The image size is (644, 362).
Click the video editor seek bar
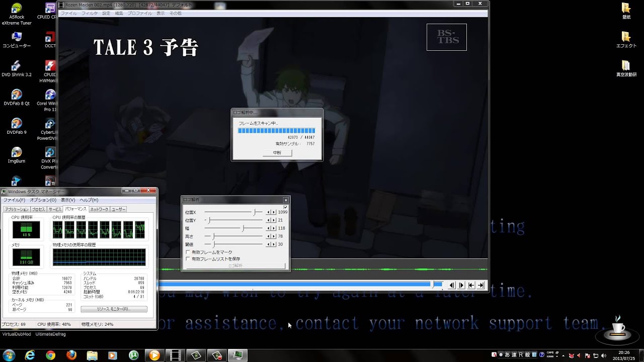click(300, 285)
